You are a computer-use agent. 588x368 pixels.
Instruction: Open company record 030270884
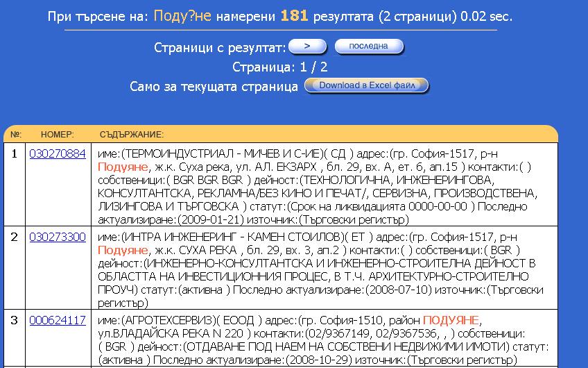(x=58, y=153)
